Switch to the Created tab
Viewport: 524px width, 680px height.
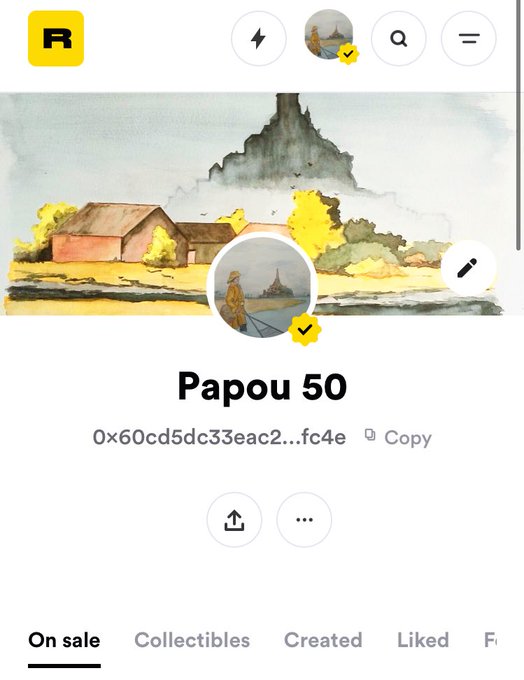(x=323, y=640)
